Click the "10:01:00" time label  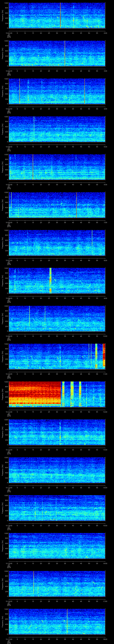point(9,33)
